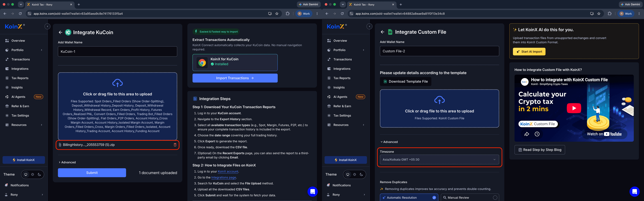Download Template File
Screen dimensions: 644x201
click(406, 81)
